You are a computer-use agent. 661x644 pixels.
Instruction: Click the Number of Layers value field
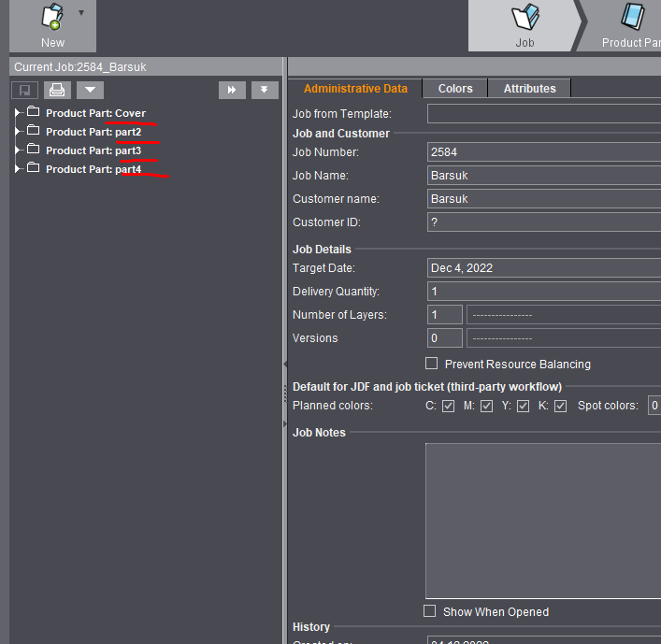pyautogui.click(x=445, y=315)
